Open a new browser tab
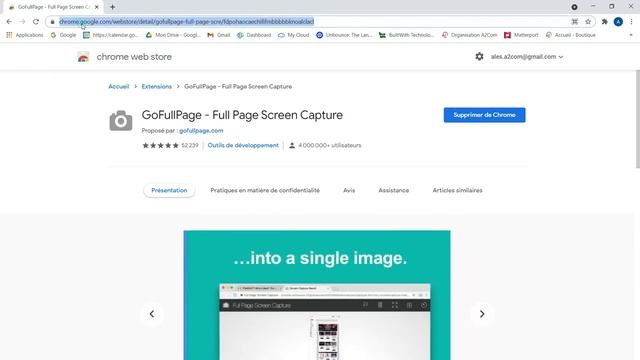The image size is (640, 360). pyautogui.click(x=112, y=7)
